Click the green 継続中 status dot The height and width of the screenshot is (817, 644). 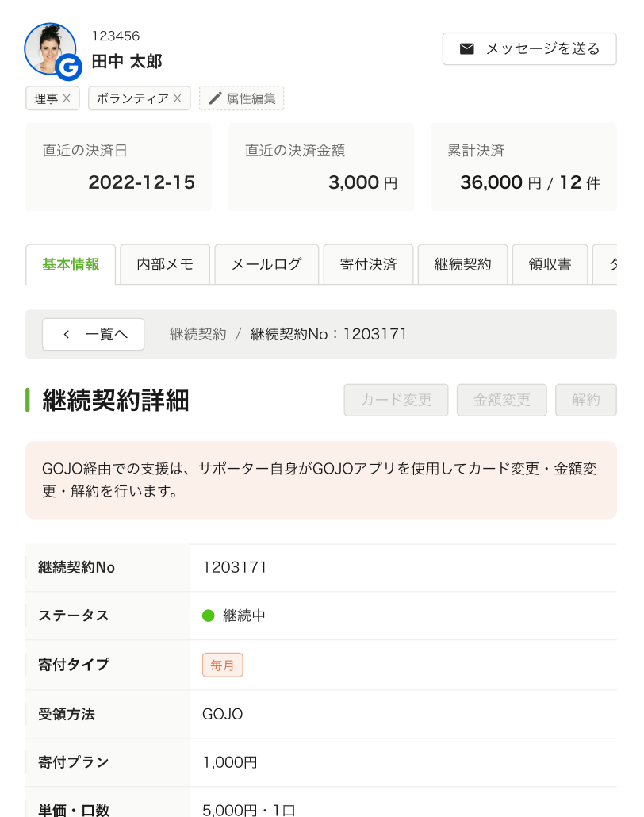(x=209, y=616)
